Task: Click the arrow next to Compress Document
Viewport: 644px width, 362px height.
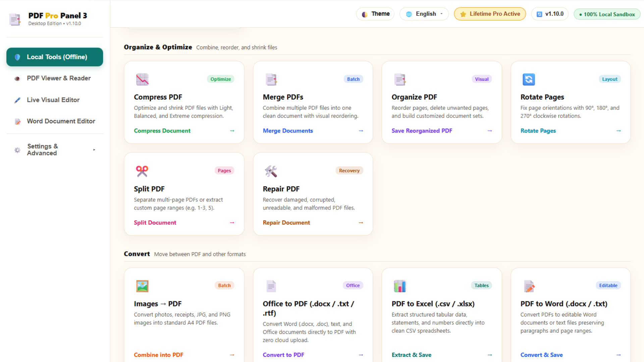Action: [232, 131]
